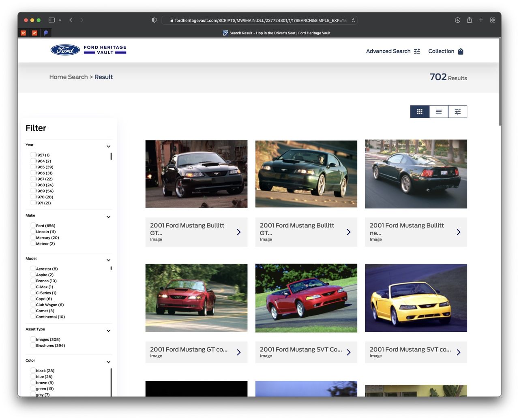519x420 pixels.
Task: Reload the page in address bar
Action: pyautogui.click(x=353, y=20)
